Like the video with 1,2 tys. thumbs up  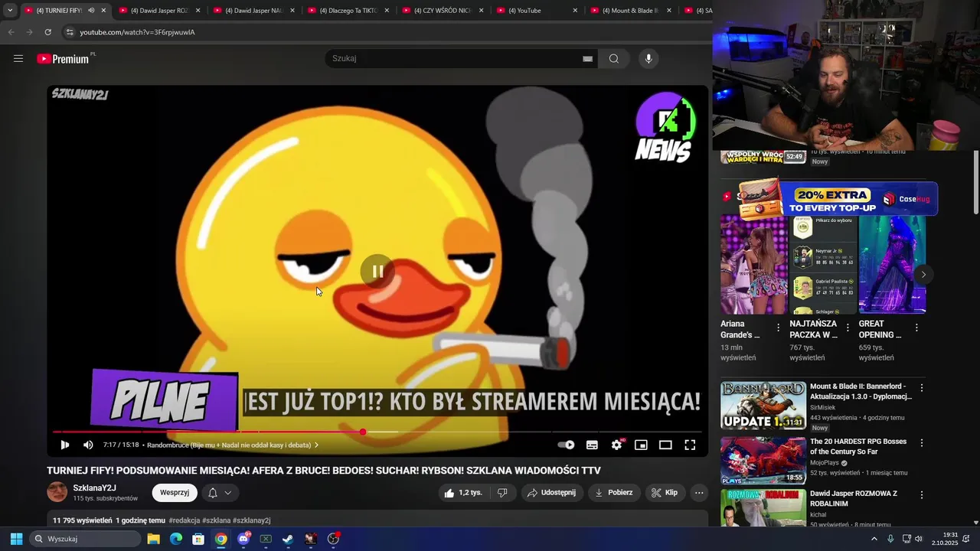[x=464, y=493]
